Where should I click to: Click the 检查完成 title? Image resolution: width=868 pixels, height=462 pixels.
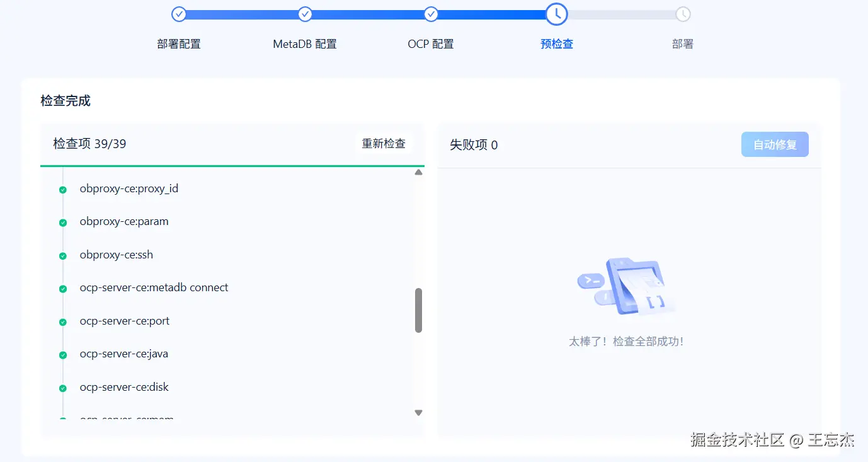coord(66,101)
